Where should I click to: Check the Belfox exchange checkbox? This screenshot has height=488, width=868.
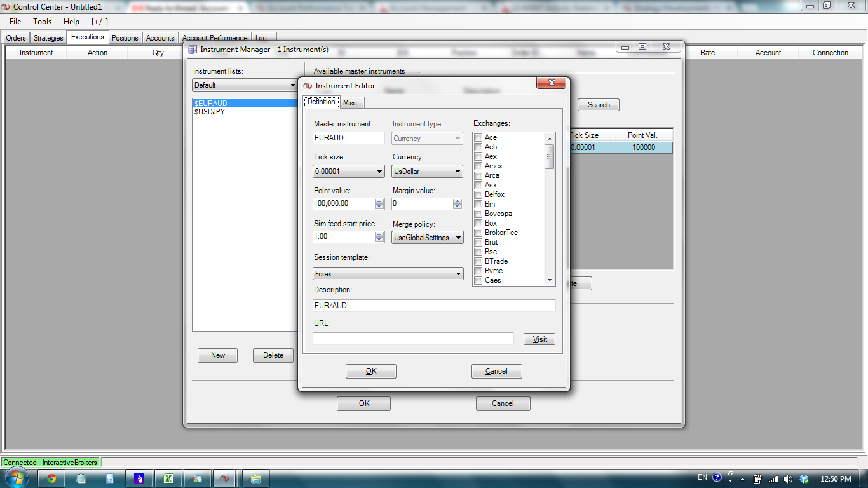[478, 194]
